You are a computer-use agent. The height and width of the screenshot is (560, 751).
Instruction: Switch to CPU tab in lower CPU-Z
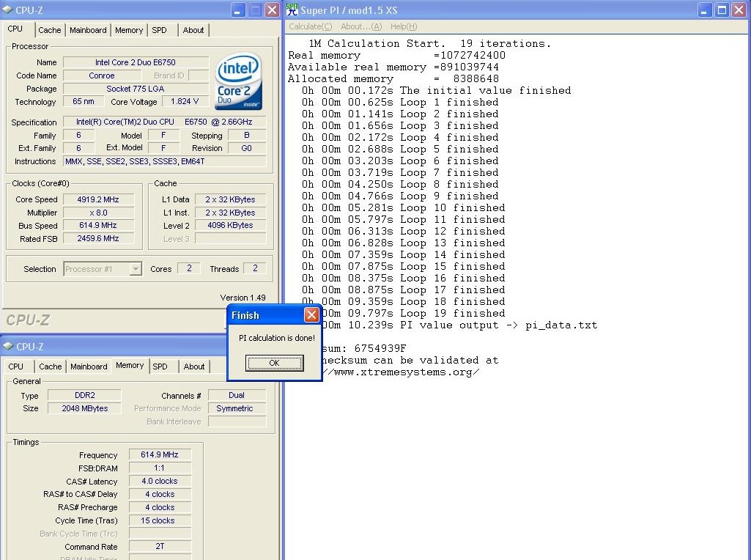[16, 366]
